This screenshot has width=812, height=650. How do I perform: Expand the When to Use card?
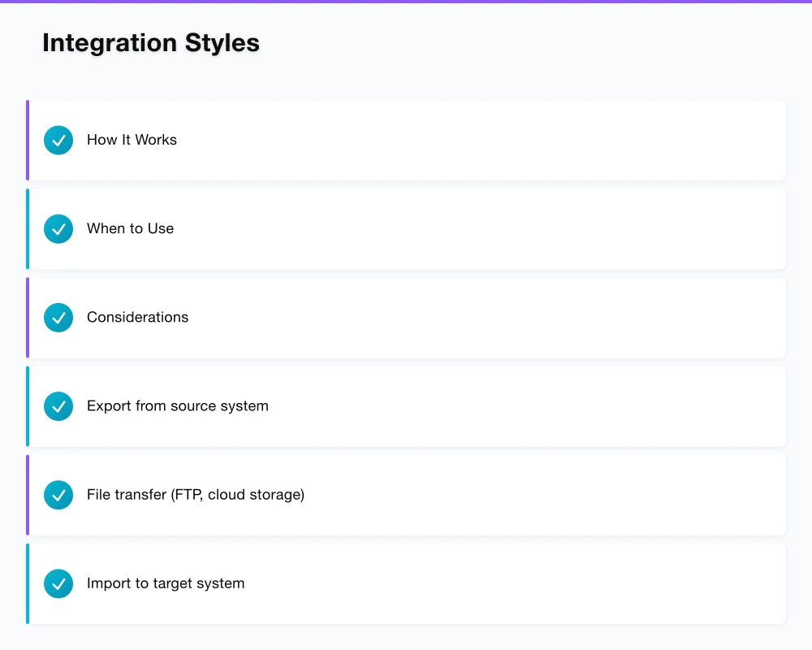coord(406,228)
